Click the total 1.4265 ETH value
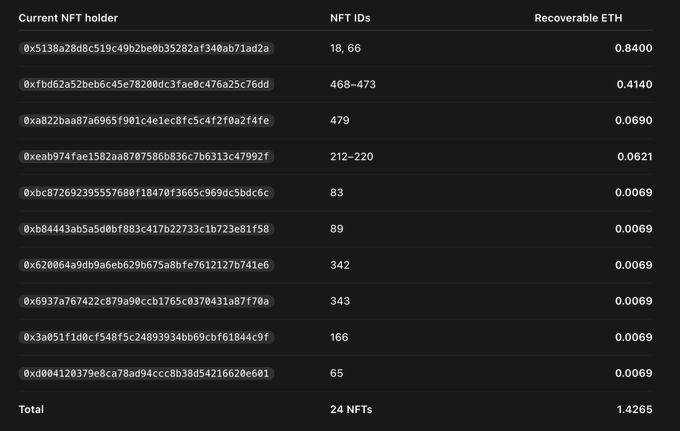The height and width of the screenshot is (431, 680). click(x=634, y=409)
